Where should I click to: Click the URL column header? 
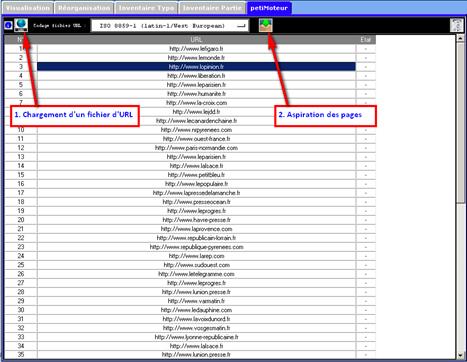pos(196,40)
